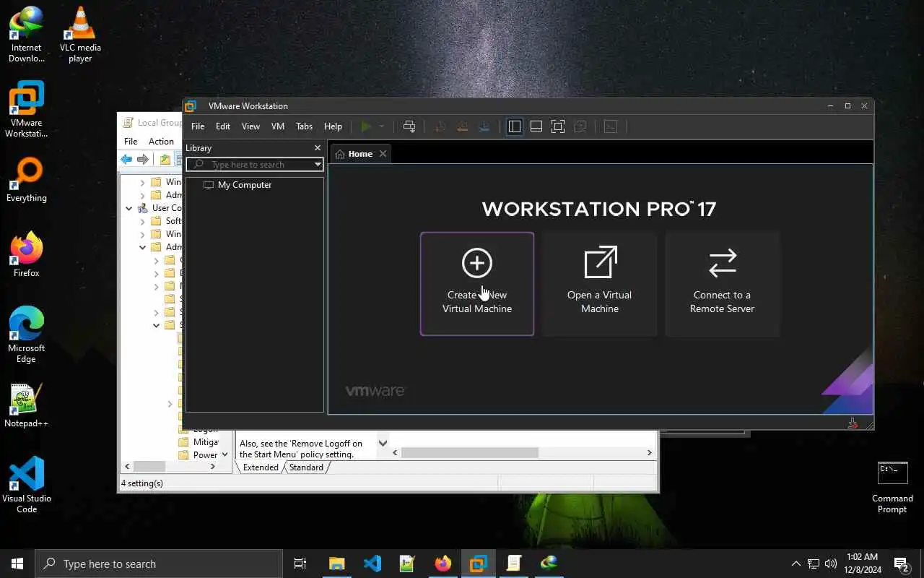Open File menu in Local Group Policy window
Image resolution: width=924 pixels, height=578 pixels.
tap(131, 141)
